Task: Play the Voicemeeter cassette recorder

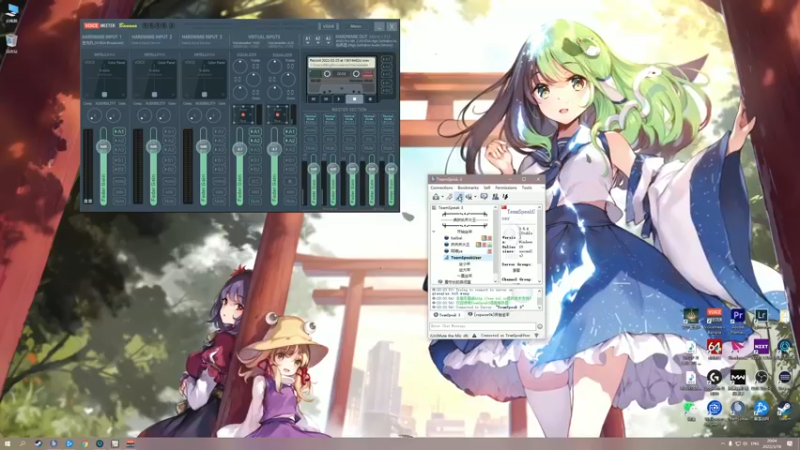Action: coord(339,99)
